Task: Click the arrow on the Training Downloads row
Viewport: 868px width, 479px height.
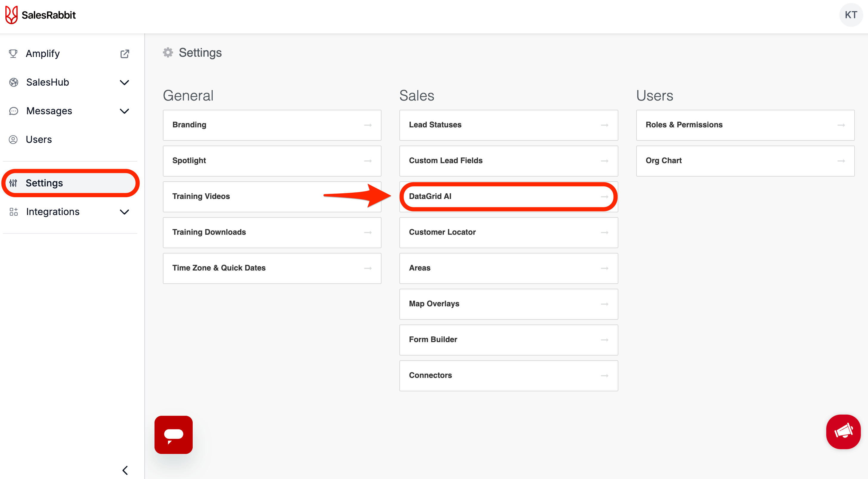Action: point(368,232)
